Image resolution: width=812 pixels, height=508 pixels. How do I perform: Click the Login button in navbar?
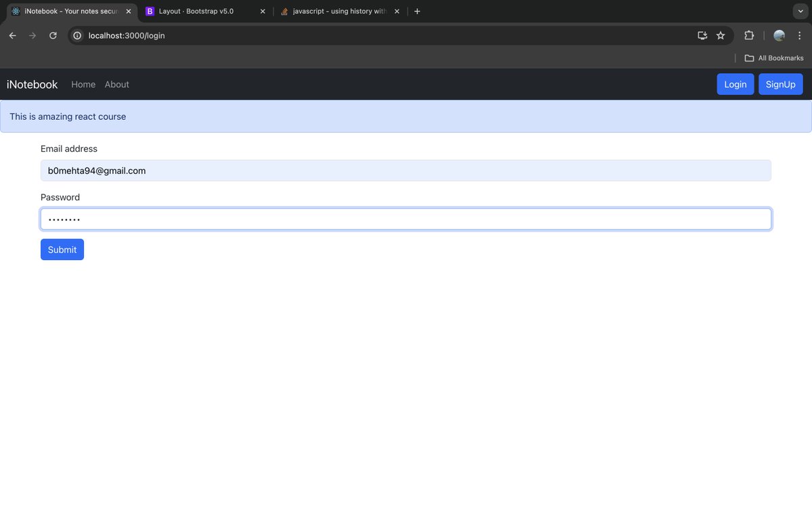click(736, 84)
